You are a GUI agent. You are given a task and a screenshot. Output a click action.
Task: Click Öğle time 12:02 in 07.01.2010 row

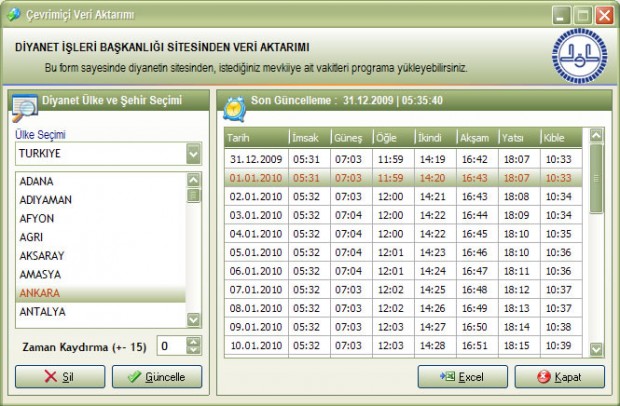point(391,290)
